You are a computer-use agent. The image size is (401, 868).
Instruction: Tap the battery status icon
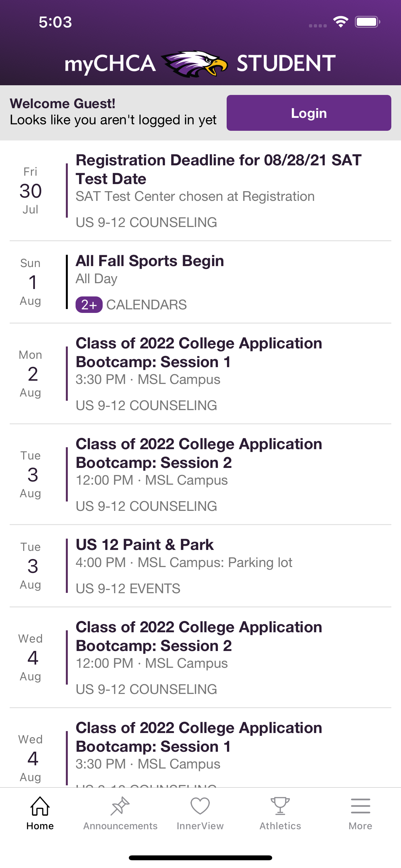tap(367, 22)
